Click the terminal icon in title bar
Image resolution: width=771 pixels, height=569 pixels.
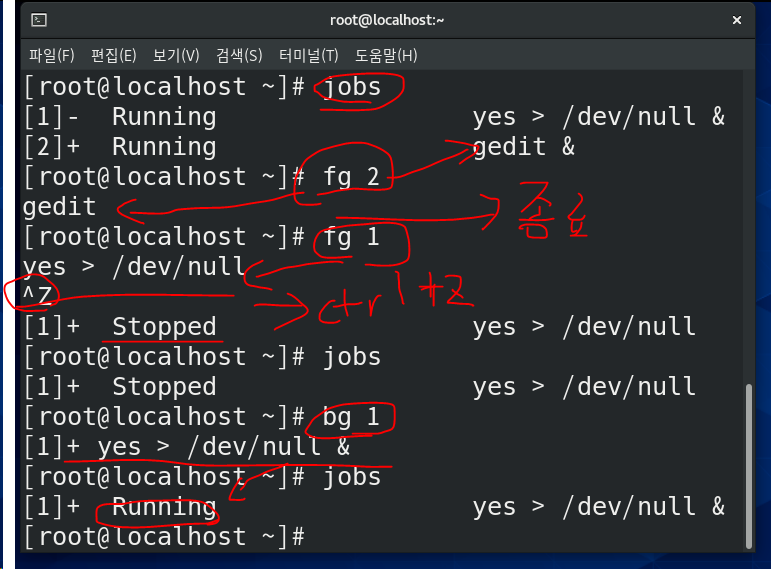pyautogui.click(x=39, y=20)
